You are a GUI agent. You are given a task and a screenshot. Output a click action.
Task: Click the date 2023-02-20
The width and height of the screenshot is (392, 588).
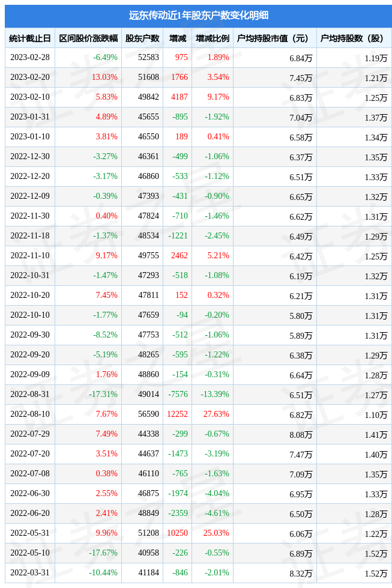coord(30,77)
